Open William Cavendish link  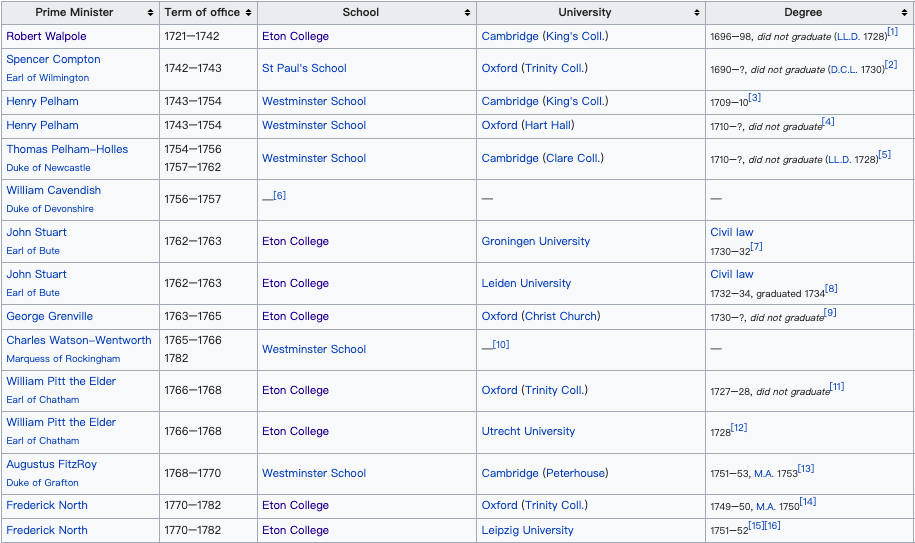point(54,190)
